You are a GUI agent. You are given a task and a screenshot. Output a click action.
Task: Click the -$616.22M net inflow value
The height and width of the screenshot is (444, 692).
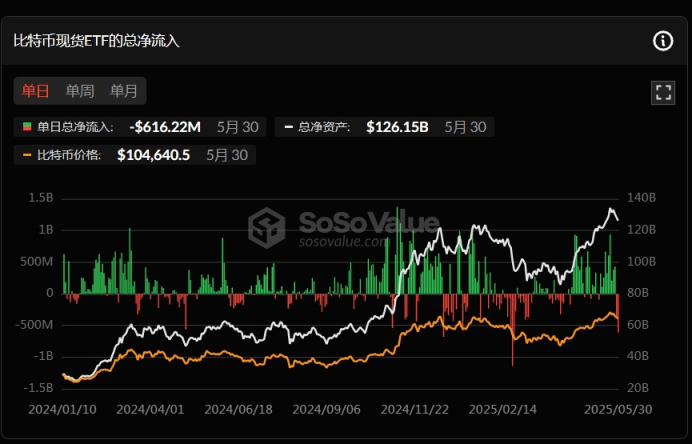tap(165, 127)
